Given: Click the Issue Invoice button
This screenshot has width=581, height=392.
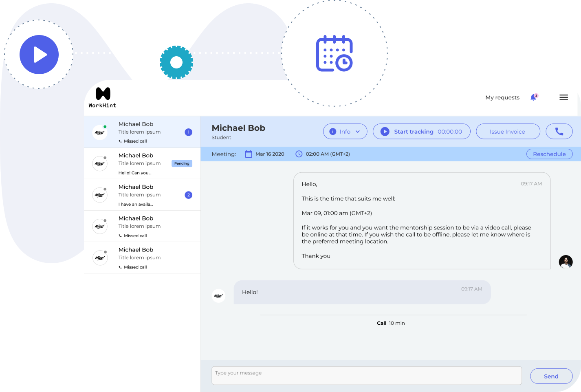Looking at the screenshot, I should (x=507, y=132).
